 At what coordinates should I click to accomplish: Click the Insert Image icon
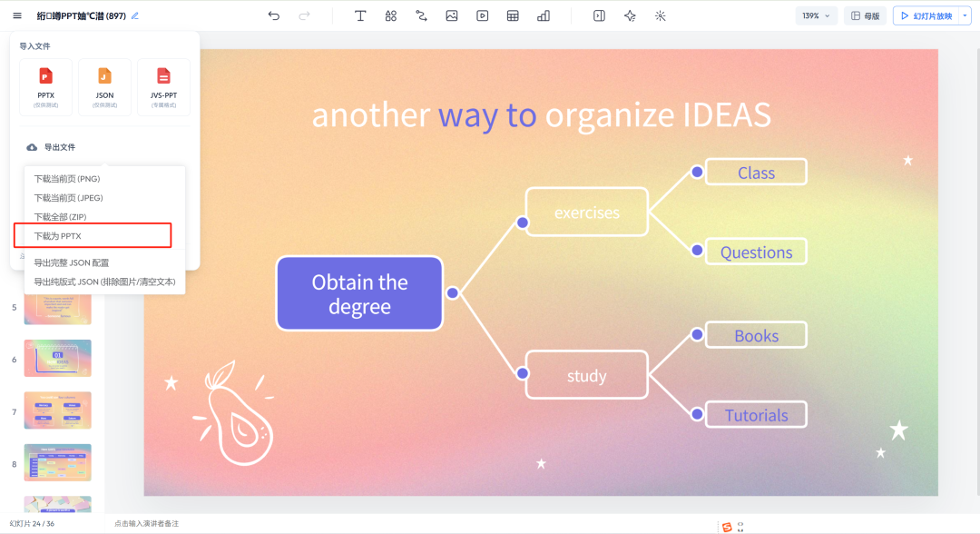[x=452, y=15]
